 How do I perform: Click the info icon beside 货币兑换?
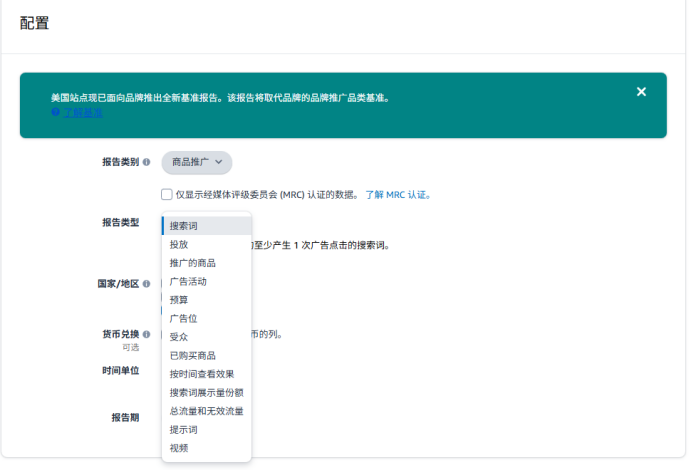(146, 335)
